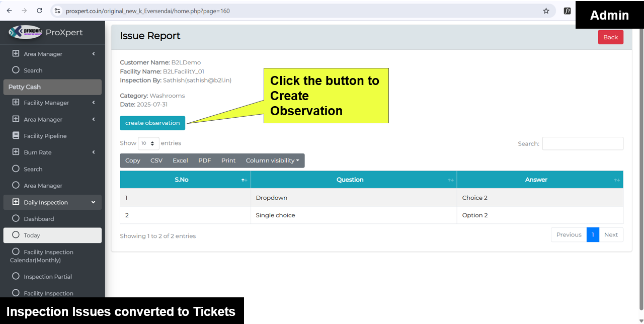Focus the table Search input field
Image resolution: width=644 pixels, height=324 pixels.
click(582, 143)
